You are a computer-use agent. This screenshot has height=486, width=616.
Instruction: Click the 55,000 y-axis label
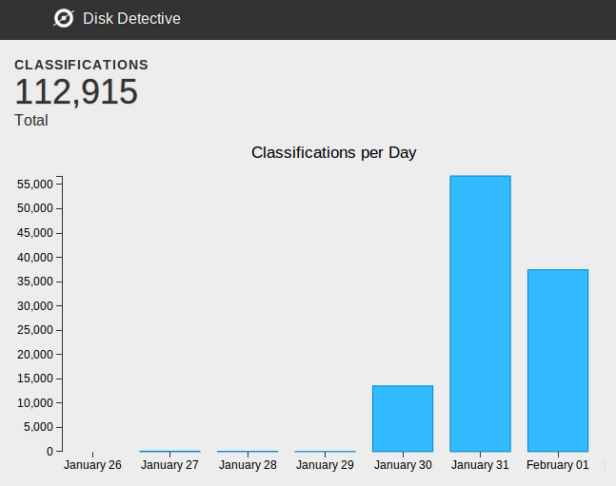point(35,185)
